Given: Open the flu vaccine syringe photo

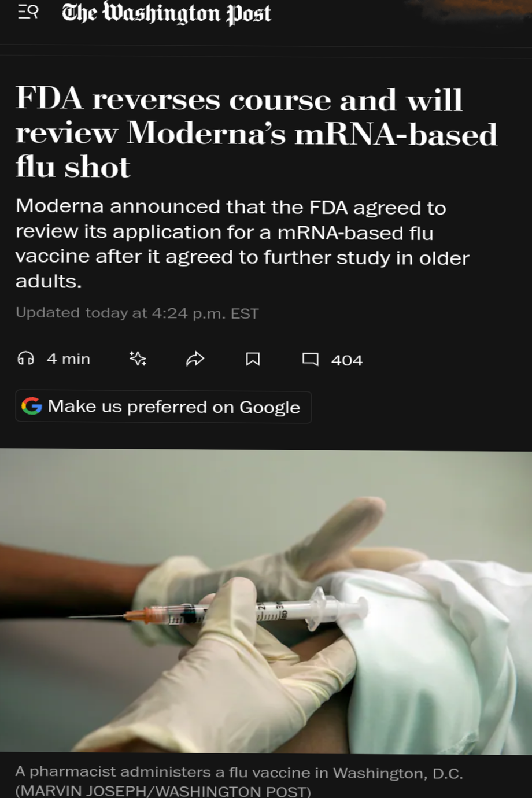Looking at the screenshot, I should (266, 602).
